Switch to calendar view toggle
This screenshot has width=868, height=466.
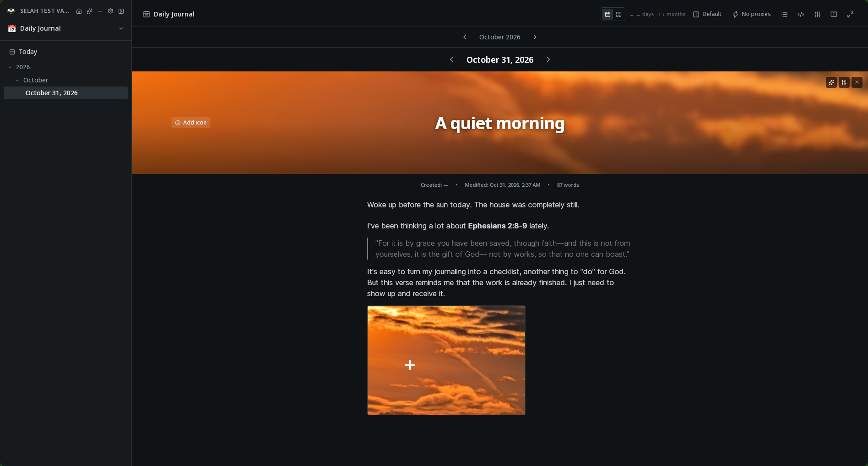tap(608, 14)
